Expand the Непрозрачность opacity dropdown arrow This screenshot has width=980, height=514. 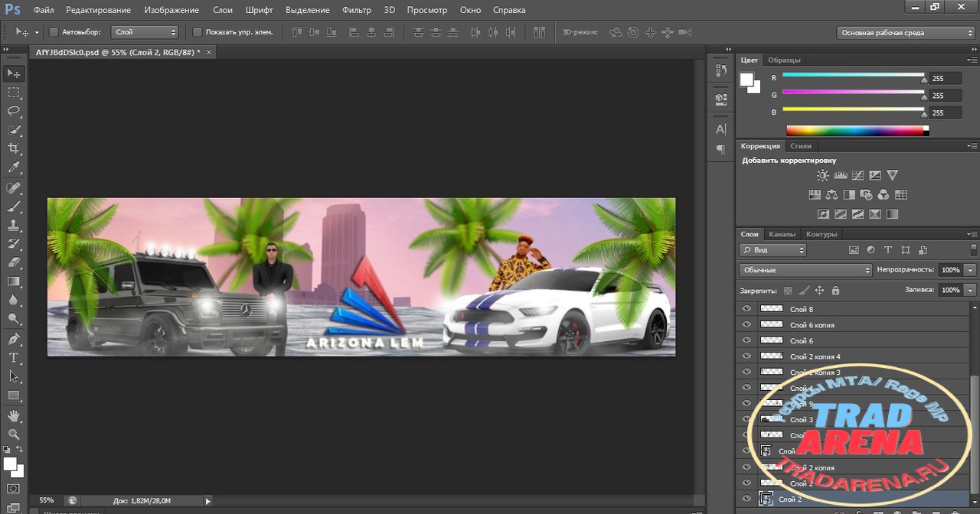point(971,270)
